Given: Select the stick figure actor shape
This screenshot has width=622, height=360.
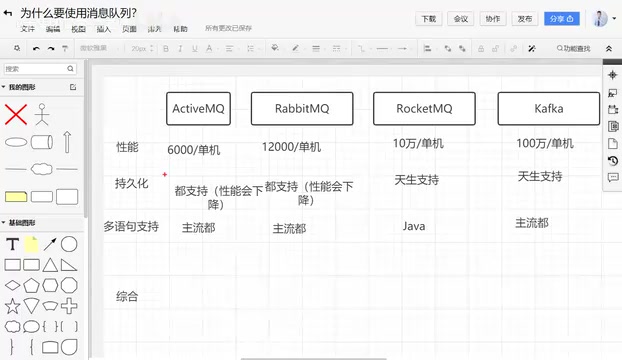Looking at the screenshot, I should click(42, 115).
